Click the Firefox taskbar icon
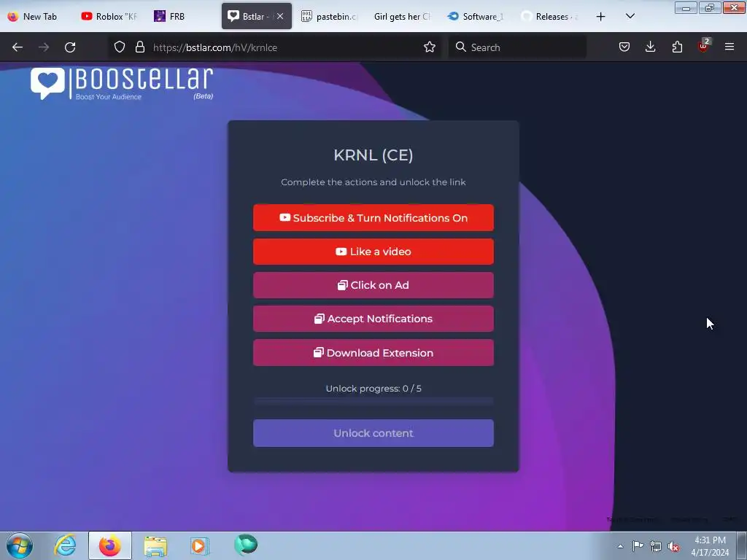 pos(110,545)
